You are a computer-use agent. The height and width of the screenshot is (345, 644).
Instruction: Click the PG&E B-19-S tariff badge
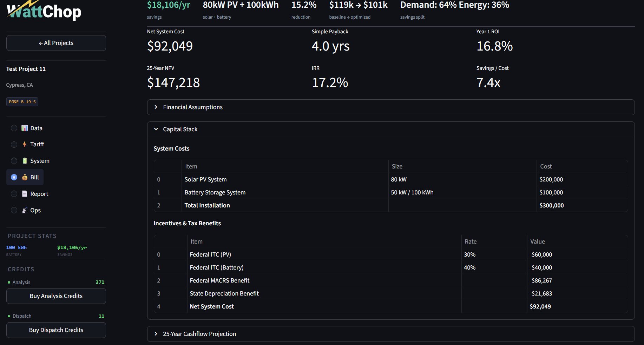point(22,102)
